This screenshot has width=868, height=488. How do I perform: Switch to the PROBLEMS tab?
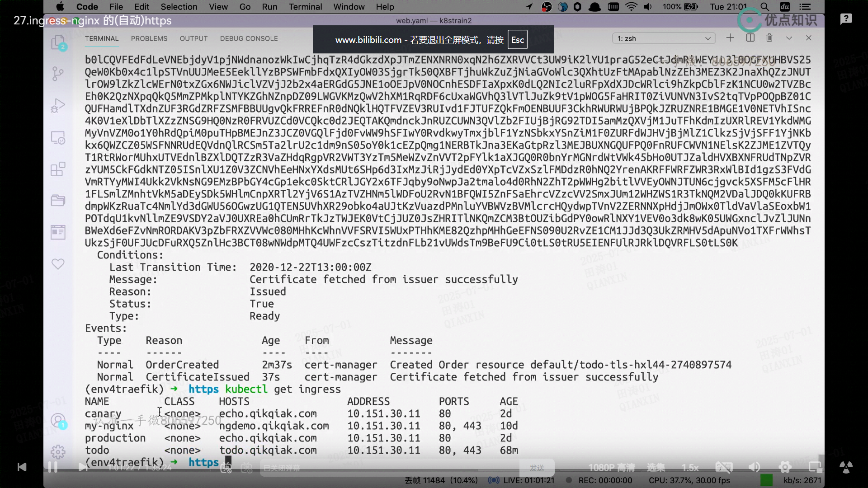point(149,38)
